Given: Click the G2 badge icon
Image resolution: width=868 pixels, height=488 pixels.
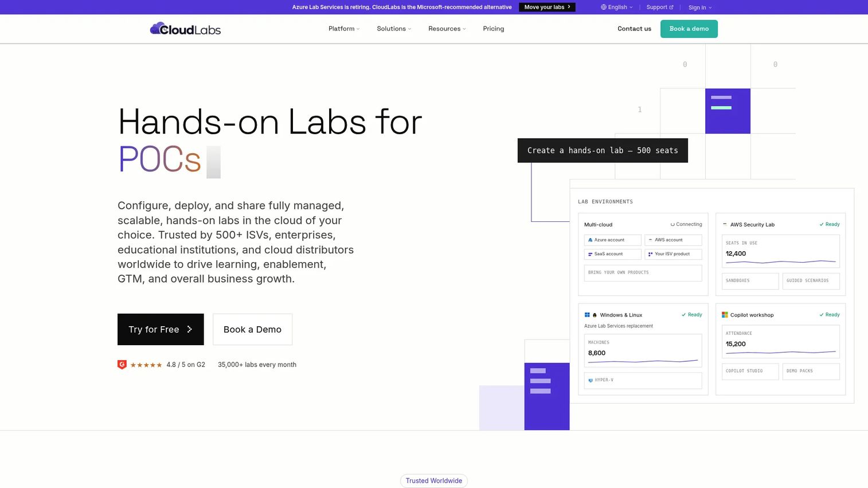Looking at the screenshot, I should (x=122, y=365).
